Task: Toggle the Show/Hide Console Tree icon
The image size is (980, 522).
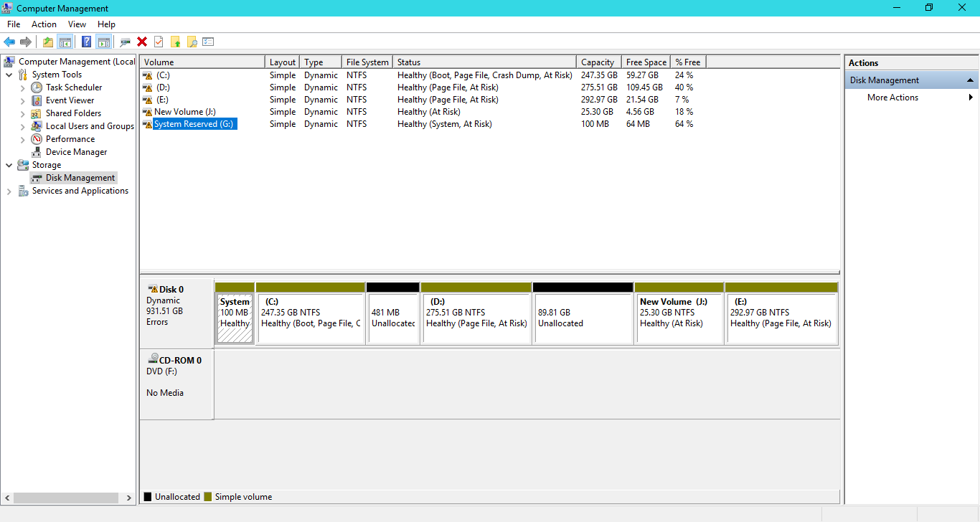Action: click(x=65, y=41)
